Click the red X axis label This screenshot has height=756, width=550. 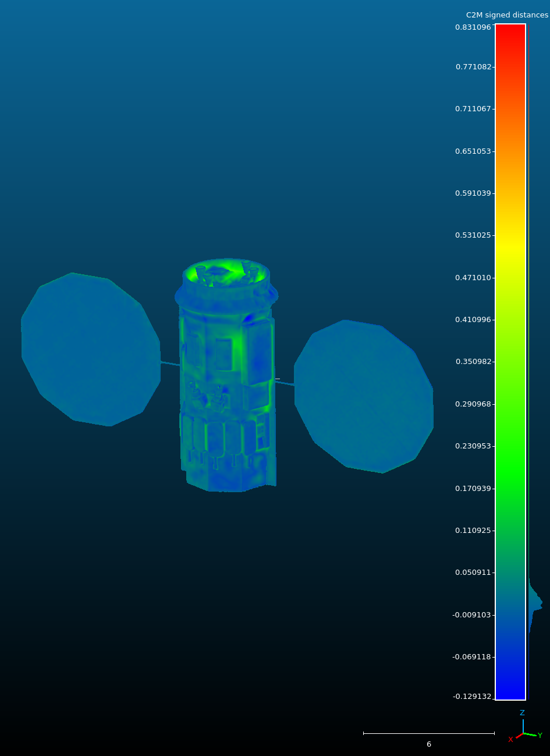[510, 740]
